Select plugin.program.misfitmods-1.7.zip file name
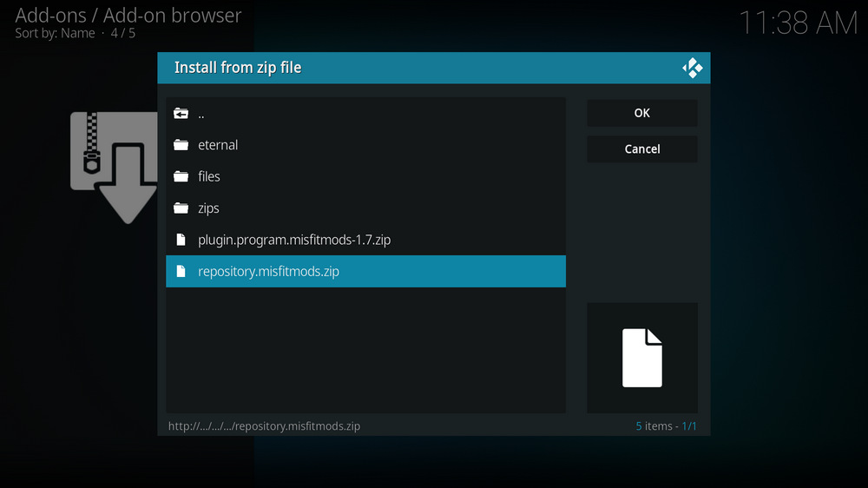The width and height of the screenshot is (868, 488). 294,240
